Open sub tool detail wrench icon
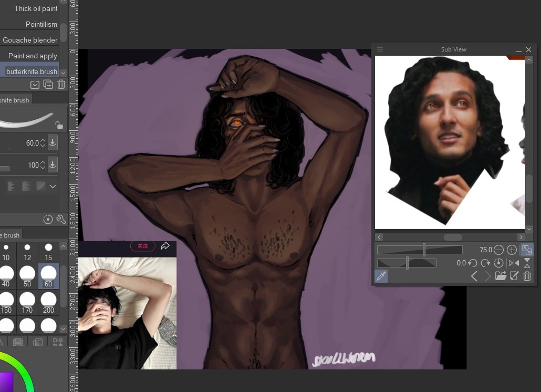 [x=61, y=219]
